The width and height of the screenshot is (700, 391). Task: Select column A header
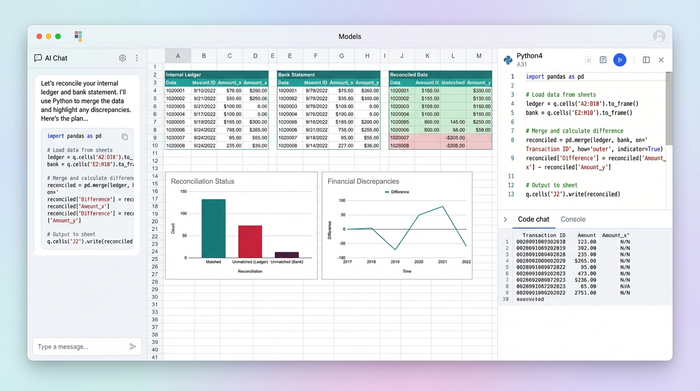pos(178,56)
